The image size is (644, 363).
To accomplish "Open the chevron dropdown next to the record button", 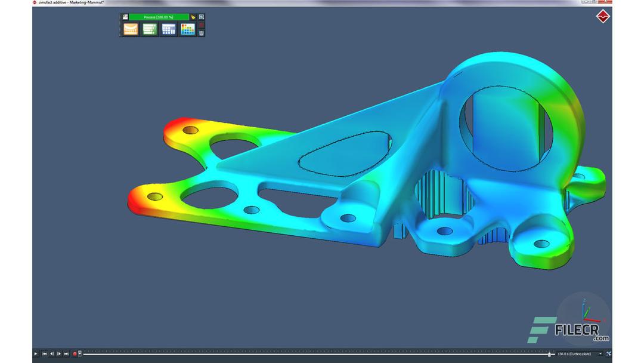I will tap(80, 353).
